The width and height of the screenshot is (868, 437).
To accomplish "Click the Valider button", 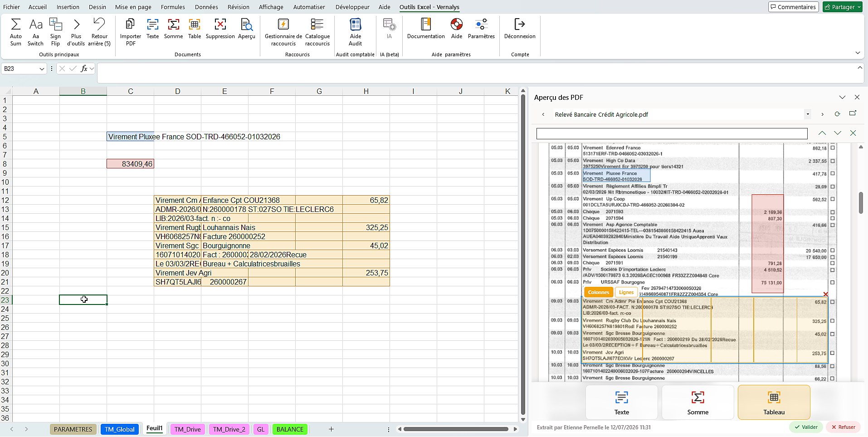I will tap(806, 427).
